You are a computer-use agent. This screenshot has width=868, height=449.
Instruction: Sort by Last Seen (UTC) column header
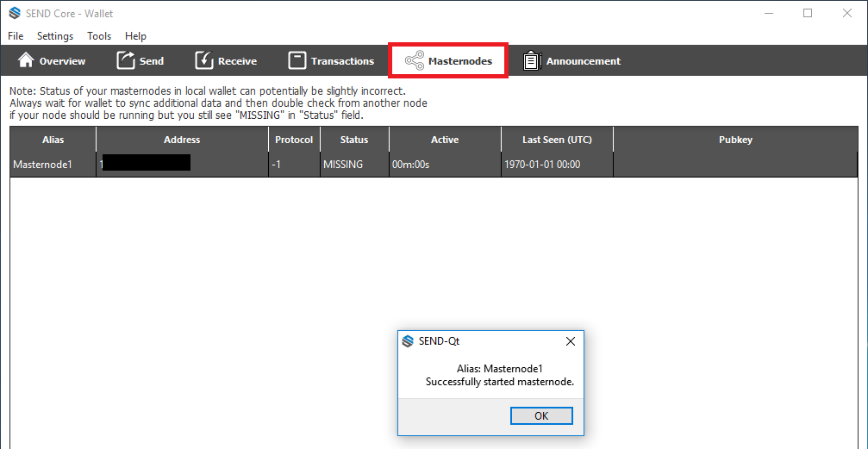[557, 140]
